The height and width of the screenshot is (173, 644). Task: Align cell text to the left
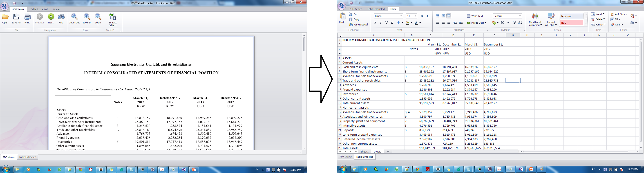click(x=438, y=23)
